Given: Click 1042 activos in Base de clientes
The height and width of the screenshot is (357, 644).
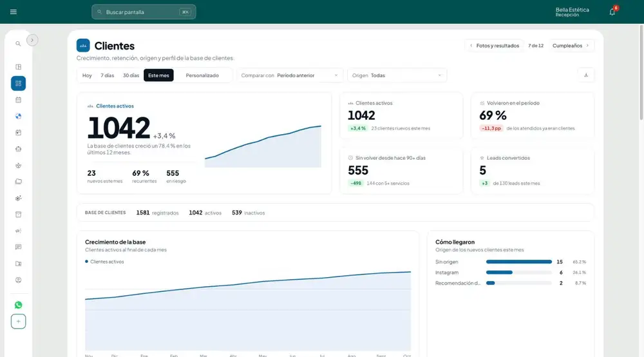Looking at the screenshot, I should point(205,213).
